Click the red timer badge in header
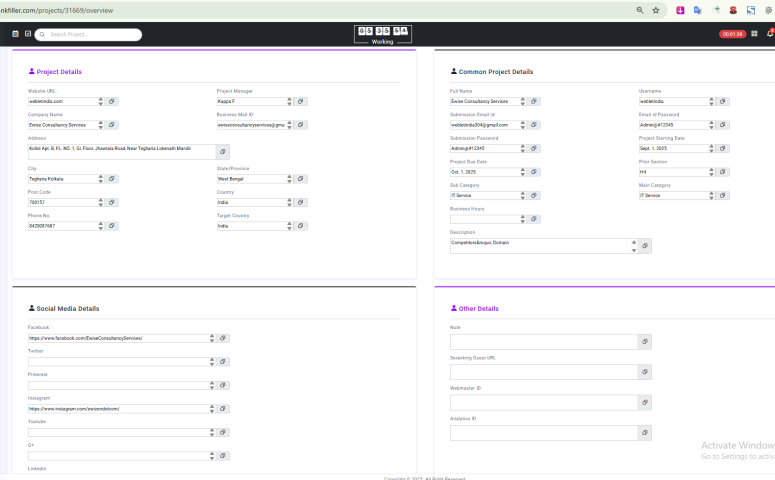 (732, 34)
